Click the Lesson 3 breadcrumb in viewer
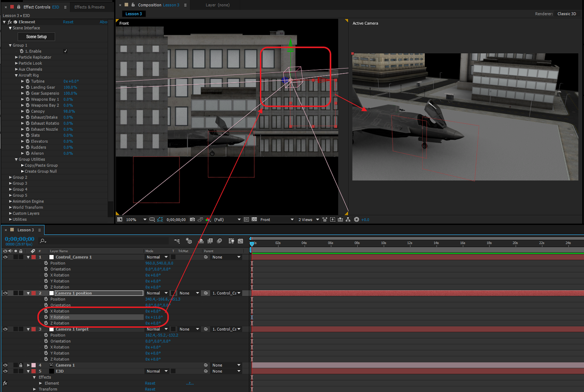This screenshot has height=392, width=584. pos(134,14)
